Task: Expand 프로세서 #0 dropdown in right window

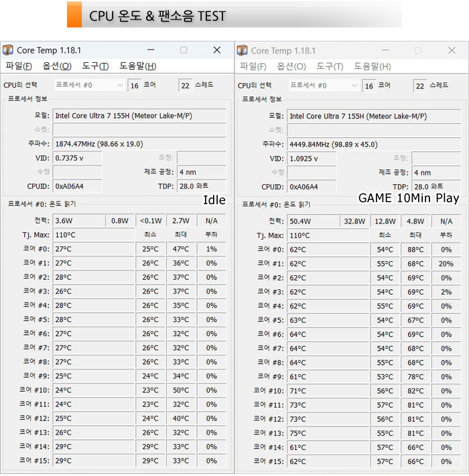Action: (324, 86)
